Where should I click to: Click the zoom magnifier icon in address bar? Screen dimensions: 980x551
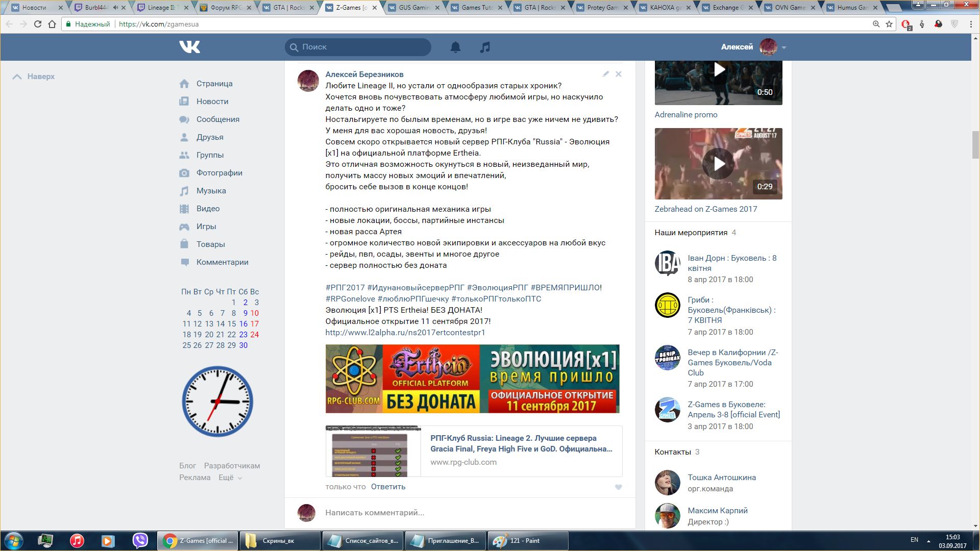[x=876, y=24]
